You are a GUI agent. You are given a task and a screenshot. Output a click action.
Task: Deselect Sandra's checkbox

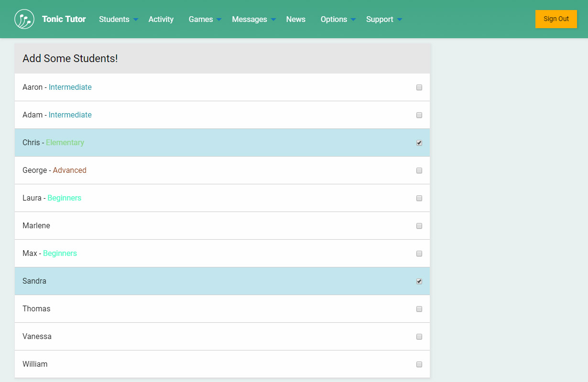(x=419, y=281)
